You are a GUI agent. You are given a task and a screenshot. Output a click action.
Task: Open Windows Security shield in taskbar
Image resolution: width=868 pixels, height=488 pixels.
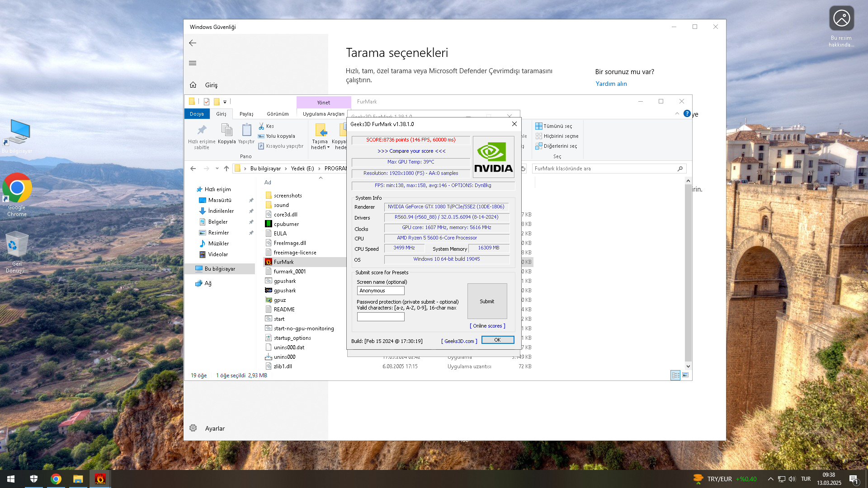[34, 479]
